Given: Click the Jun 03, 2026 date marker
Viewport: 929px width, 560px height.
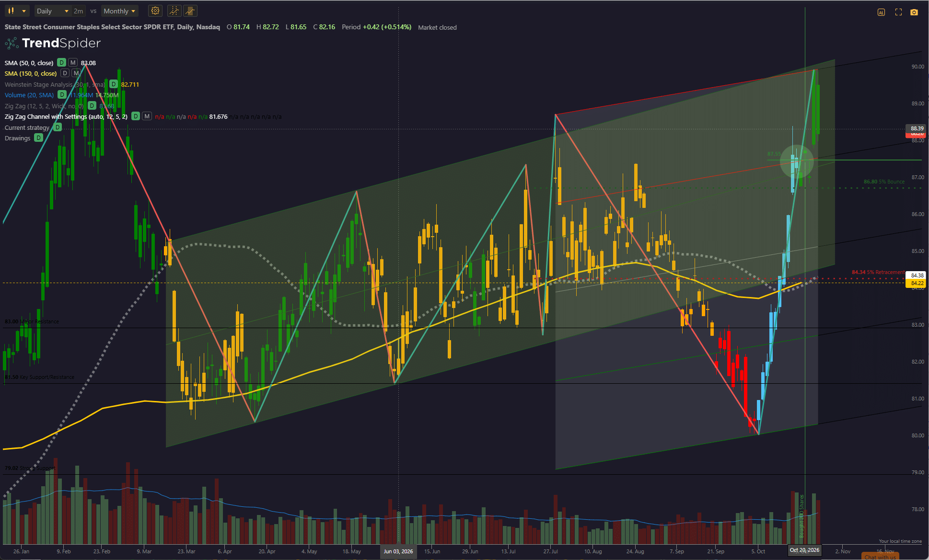Looking at the screenshot, I should click(398, 551).
